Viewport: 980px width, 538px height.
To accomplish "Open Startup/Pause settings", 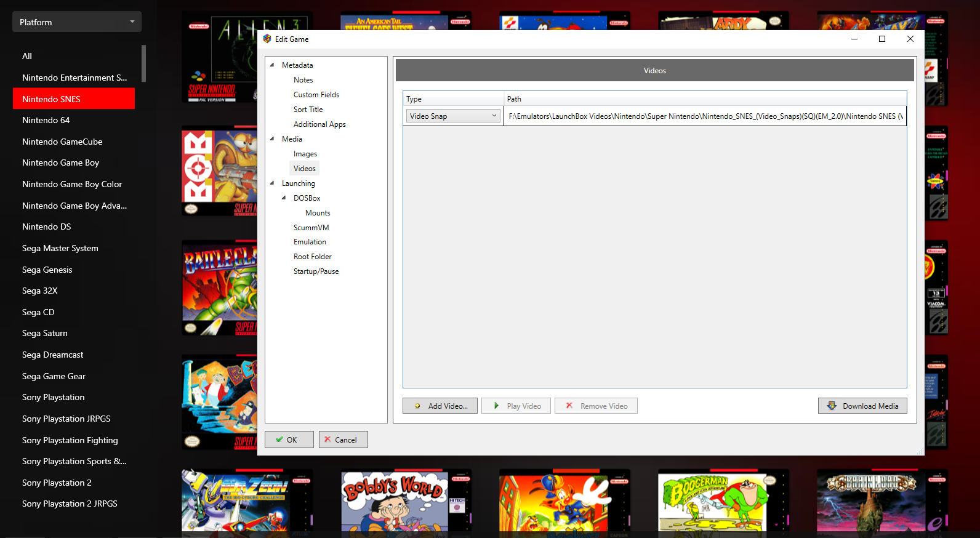I will tap(316, 271).
